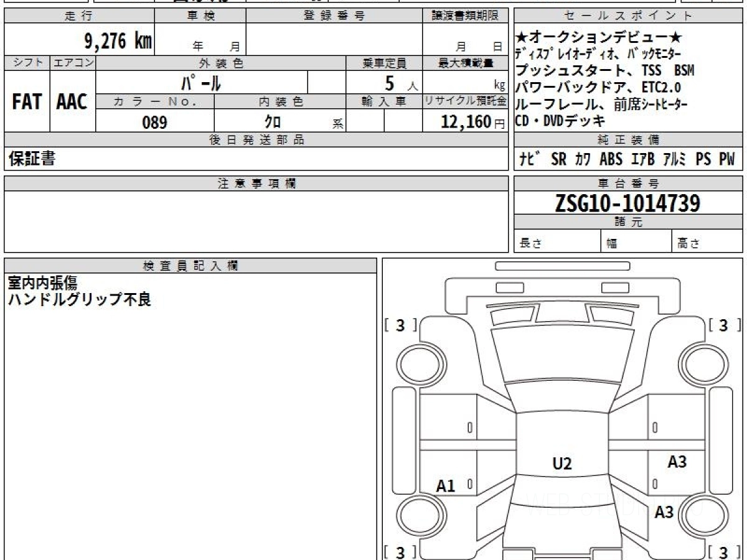The width and height of the screenshot is (747, 560).
Task: Select the 内装色 header
Action: (x=280, y=101)
